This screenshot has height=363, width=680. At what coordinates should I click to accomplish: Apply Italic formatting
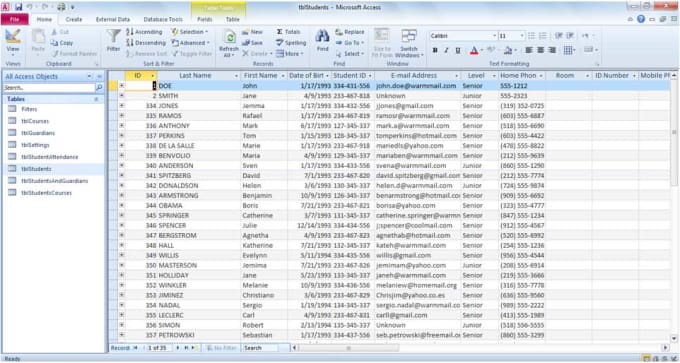click(x=446, y=50)
